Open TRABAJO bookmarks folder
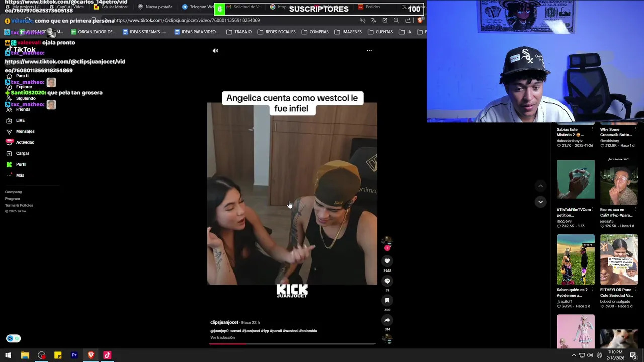The height and width of the screenshot is (362, 644). 239,32
